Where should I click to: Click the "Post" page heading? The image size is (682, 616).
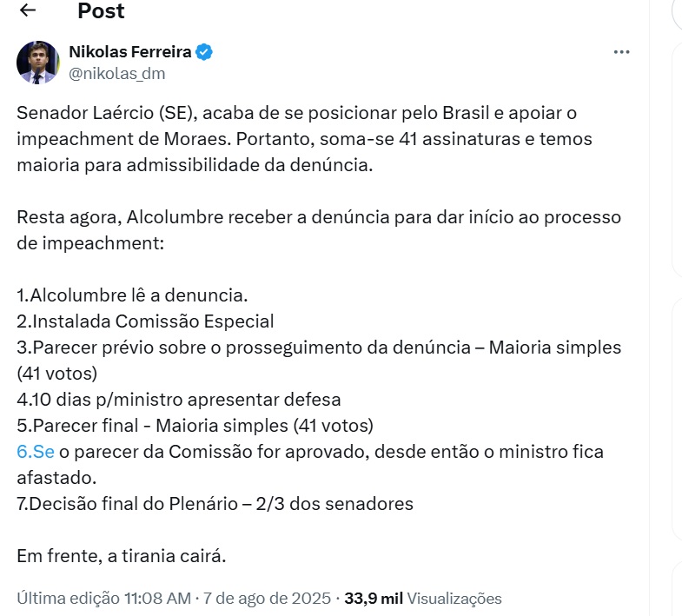101,10
